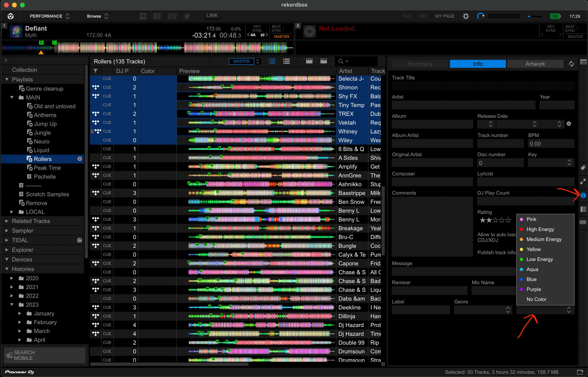The height and width of the screenshot is (377, 588).
Task: Click the search magnifier icon
Action: [x=341, y=61]
